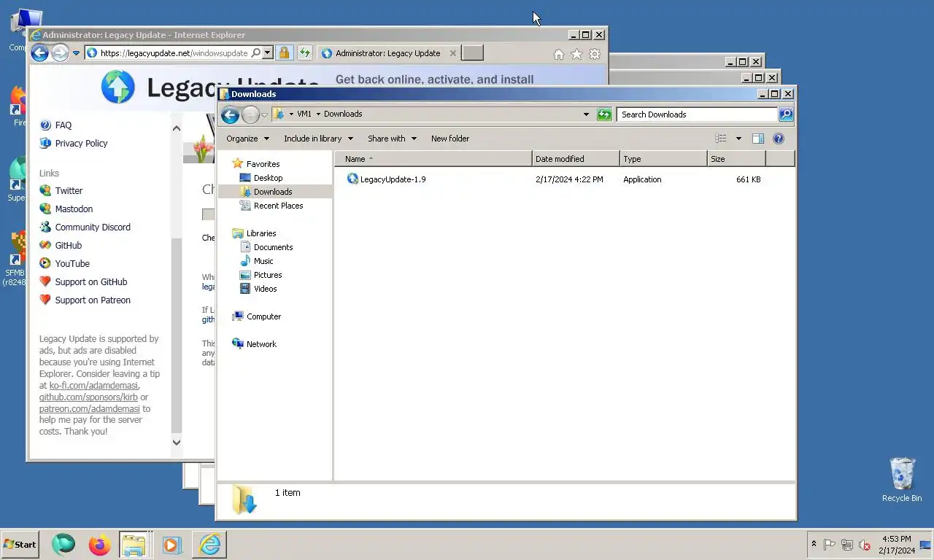Image resolution: width=934 pixels, height=560 pixels.
Task: Open Documents library
Action: (x=273, y=247)
